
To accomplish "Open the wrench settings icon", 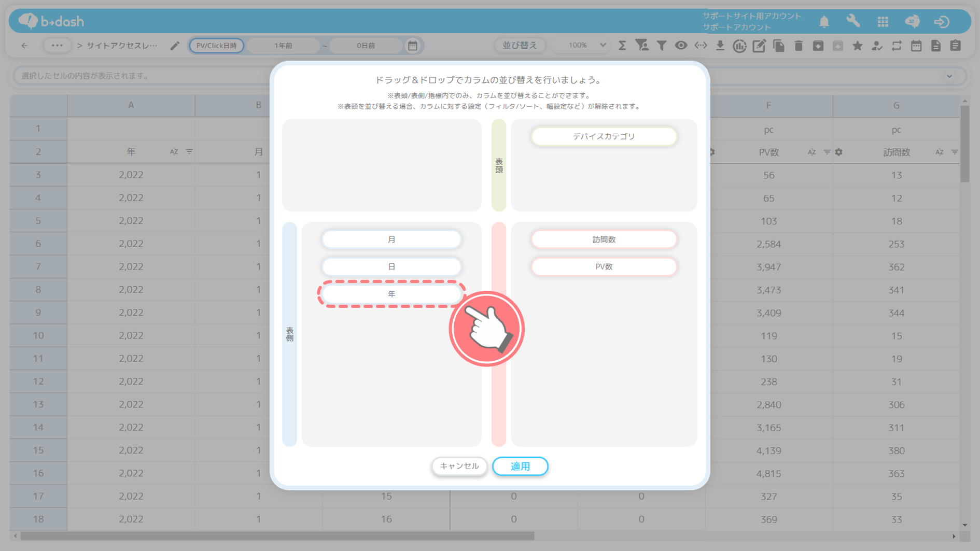I will click(853, 21).
